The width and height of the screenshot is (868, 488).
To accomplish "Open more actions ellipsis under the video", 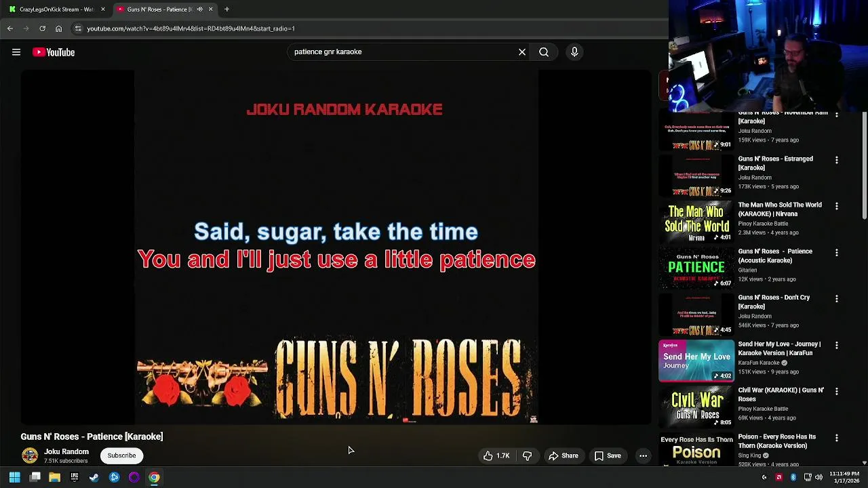I will (643, 456).
